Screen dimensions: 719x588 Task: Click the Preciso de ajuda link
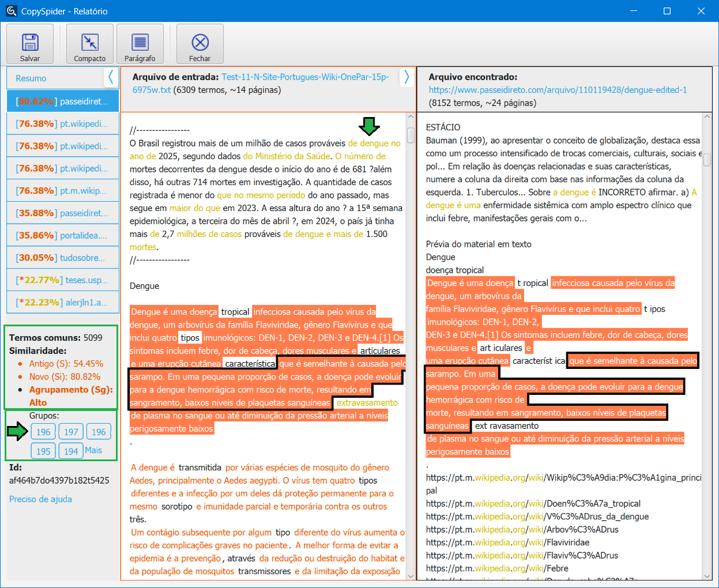point(40,499)
